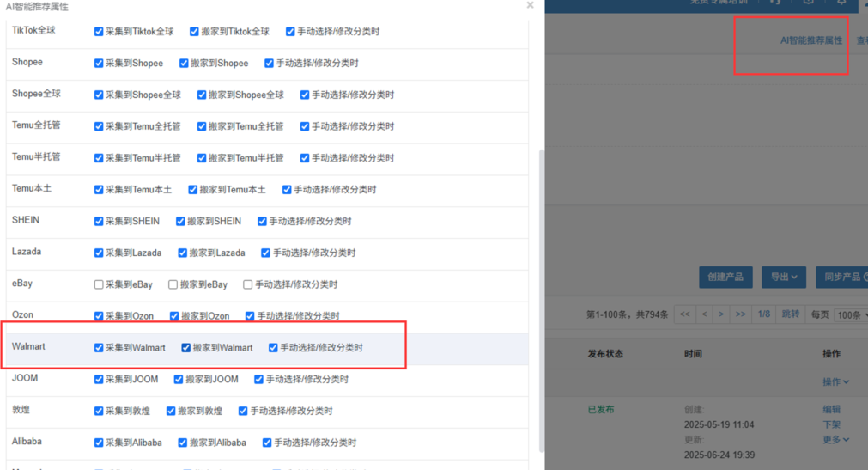This screenshot has width=868, height=470.
Task: Expand the 导出 dropdown button
Action: (x=784, y=278)
